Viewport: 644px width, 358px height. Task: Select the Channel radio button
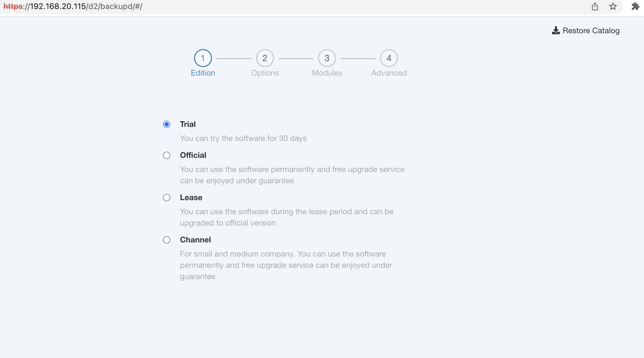point(167,240)
